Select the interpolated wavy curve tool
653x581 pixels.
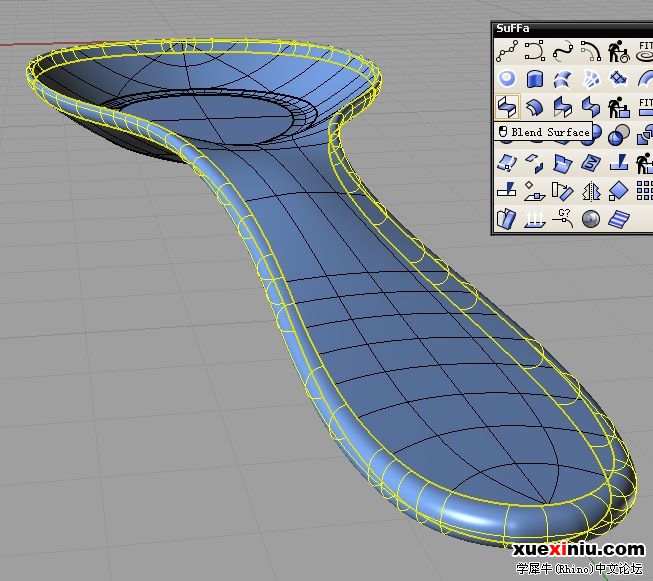[x=563, y=51]
